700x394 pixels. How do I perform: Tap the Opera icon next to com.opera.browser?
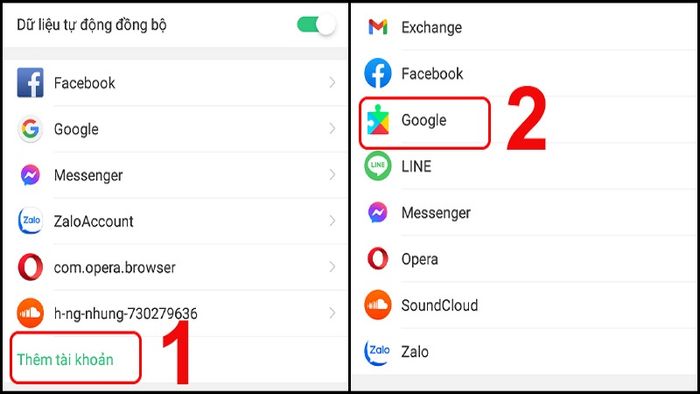30,267
